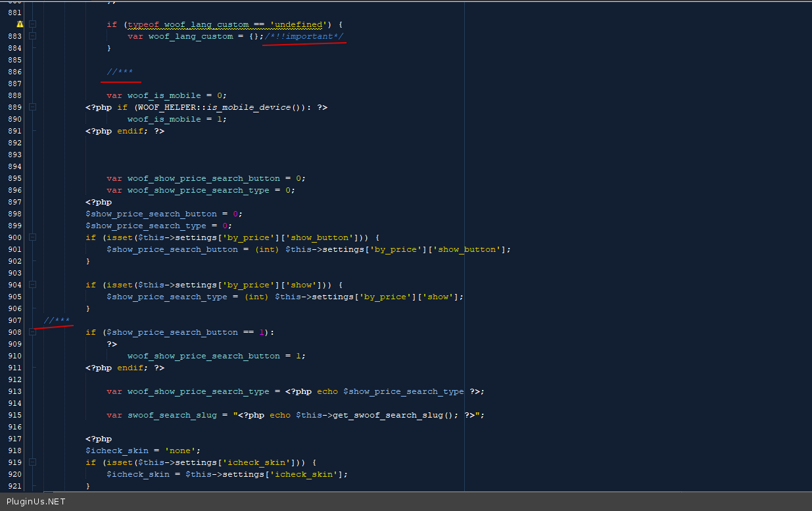812x511 pixels.
Task: Place cursor on the /*!!important*/ comment
Action: (x=304, y=36)
